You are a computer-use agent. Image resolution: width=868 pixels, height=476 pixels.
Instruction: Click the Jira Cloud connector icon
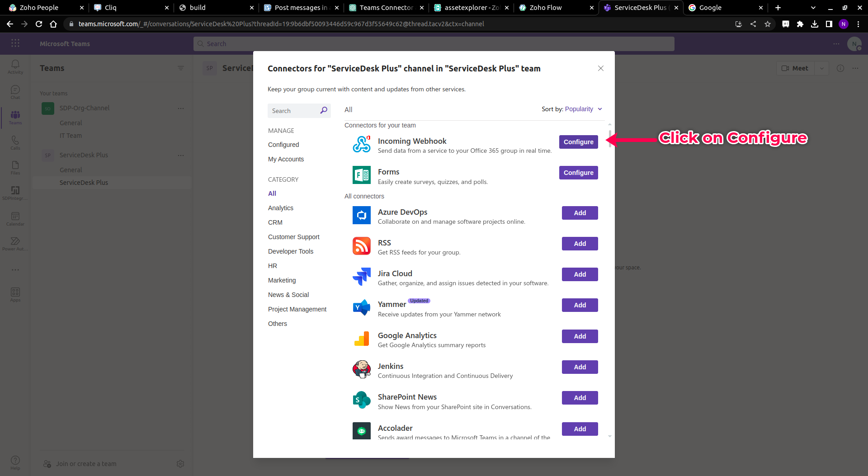[x=361, y=277]
